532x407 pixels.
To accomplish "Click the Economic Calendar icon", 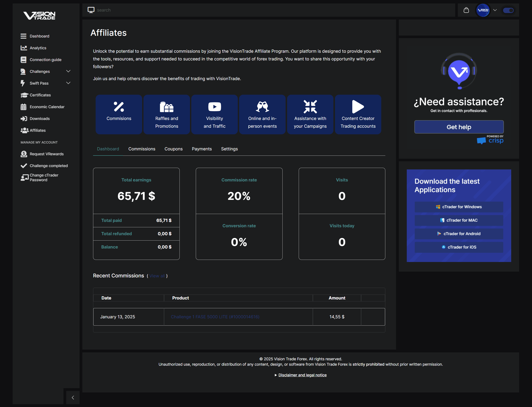I will click(24, 107).
